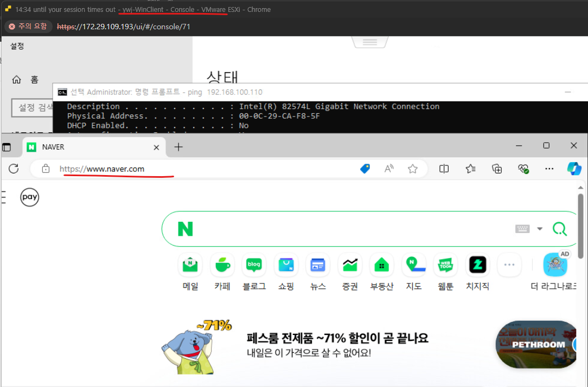This screenshot has width=588, height=387.
Task: Click the Settings search field
Action: pos(32,108)
